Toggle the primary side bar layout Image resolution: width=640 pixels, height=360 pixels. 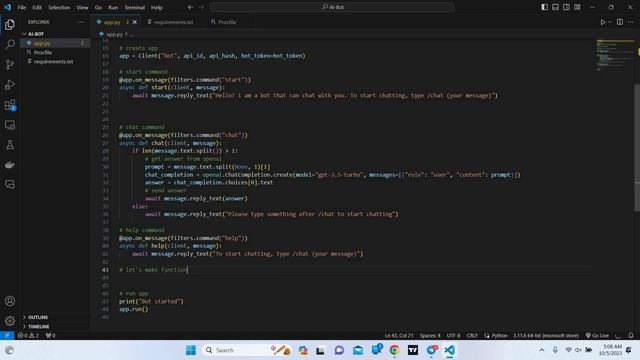(x=544, y=7)
